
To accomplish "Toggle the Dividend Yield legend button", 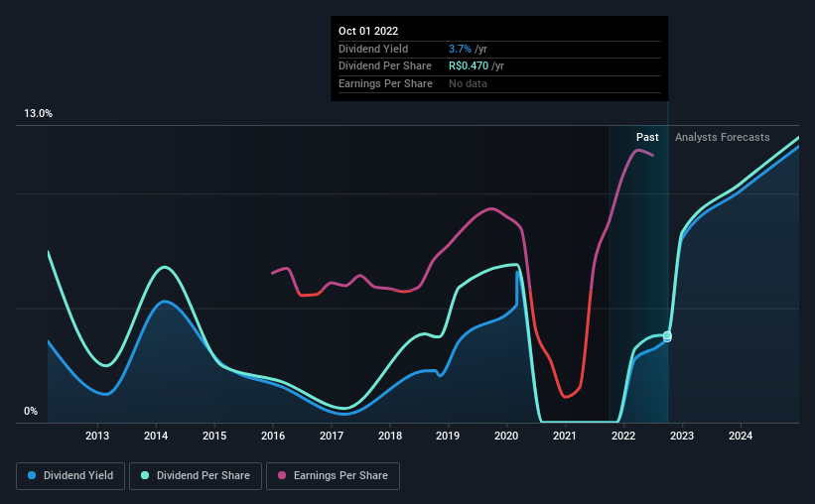I will click(70, 476).
